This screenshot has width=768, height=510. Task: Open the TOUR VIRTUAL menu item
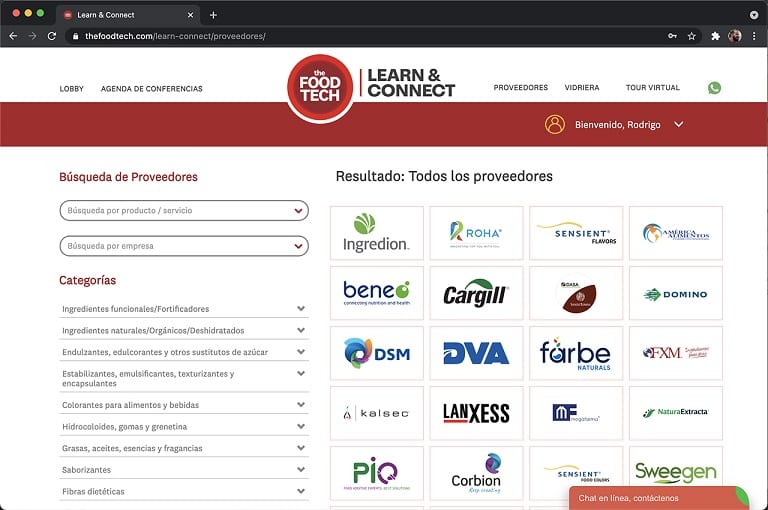point(652,87)
